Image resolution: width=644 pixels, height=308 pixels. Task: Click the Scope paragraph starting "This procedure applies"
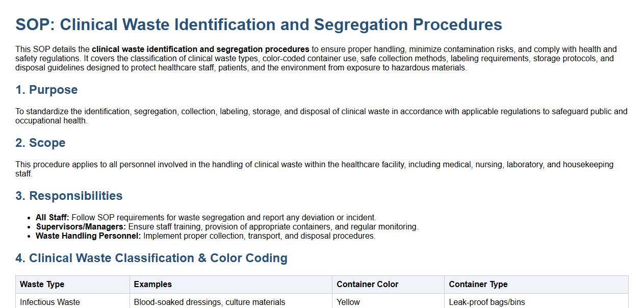(x=314, y=169)
